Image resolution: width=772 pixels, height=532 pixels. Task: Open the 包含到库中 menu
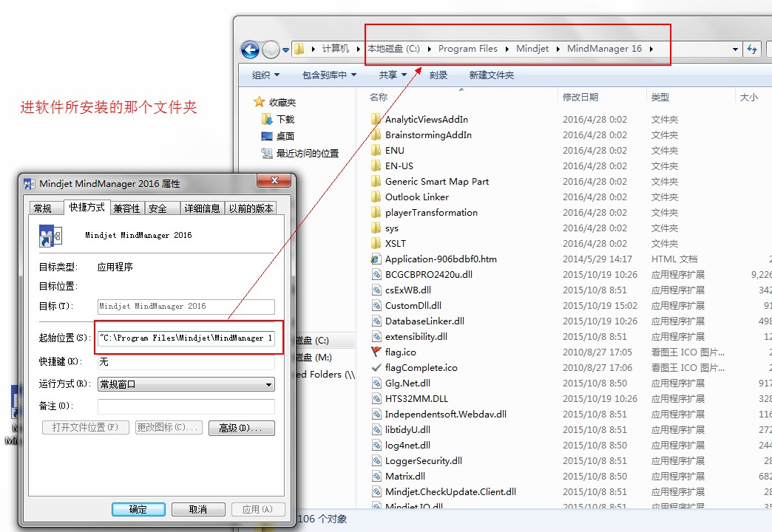pos(329,75)
